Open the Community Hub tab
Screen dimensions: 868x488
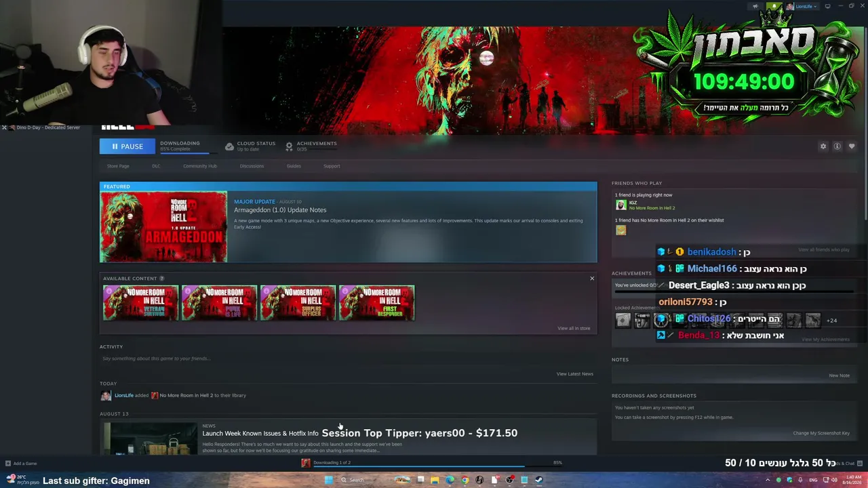(200, 166)
